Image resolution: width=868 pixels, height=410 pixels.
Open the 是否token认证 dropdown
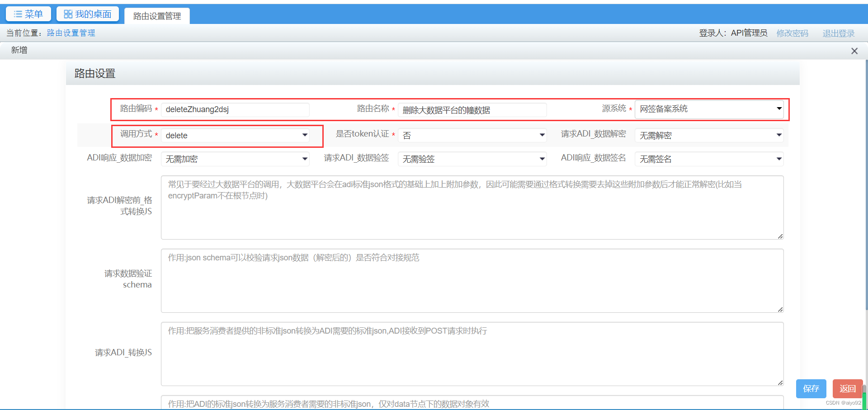(472, 135)
